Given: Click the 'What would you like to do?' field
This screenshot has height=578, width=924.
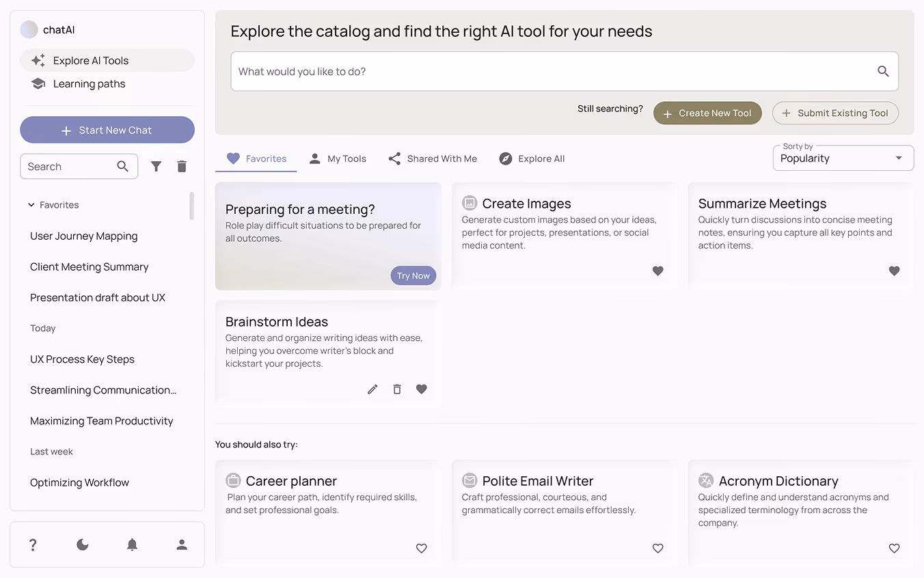Looking at the screenshot, I should [x=565, y=71].
